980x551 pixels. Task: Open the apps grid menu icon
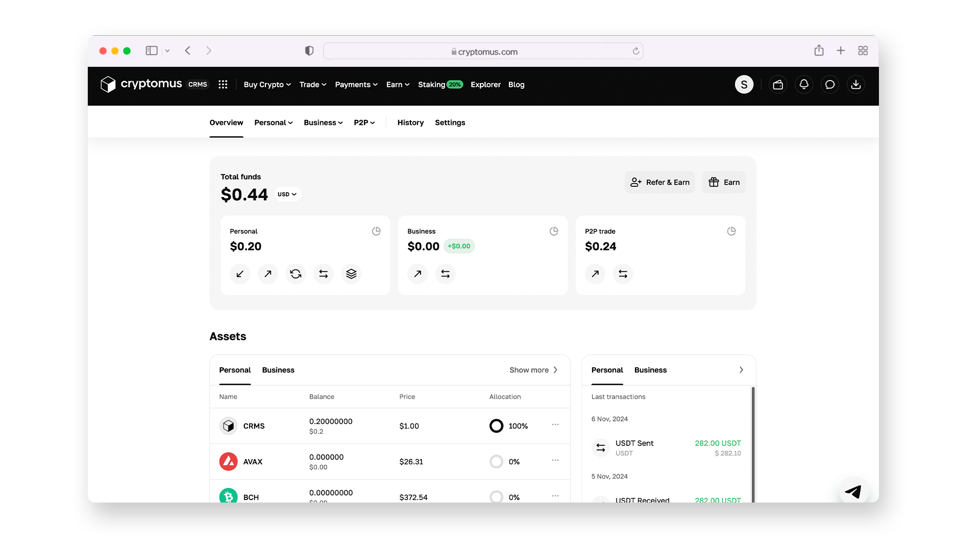[x=223, y=85]
